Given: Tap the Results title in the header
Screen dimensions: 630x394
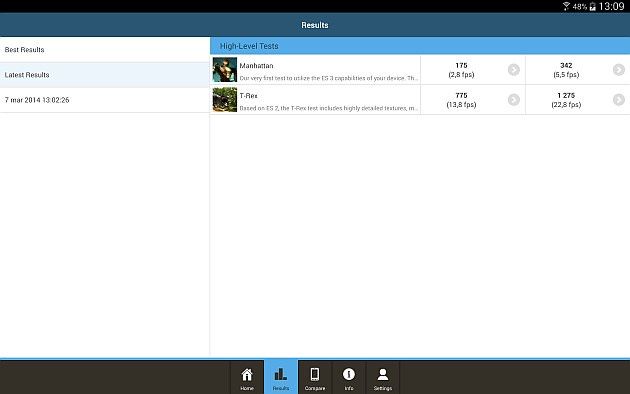Looking at the screenshot, I should point(315,25).
